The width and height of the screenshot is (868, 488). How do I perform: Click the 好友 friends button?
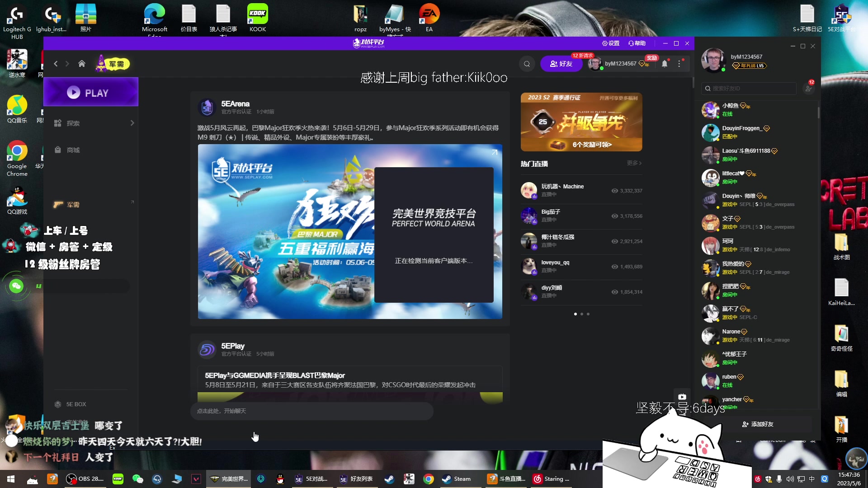pyautogui.click(x=561, y=64)
